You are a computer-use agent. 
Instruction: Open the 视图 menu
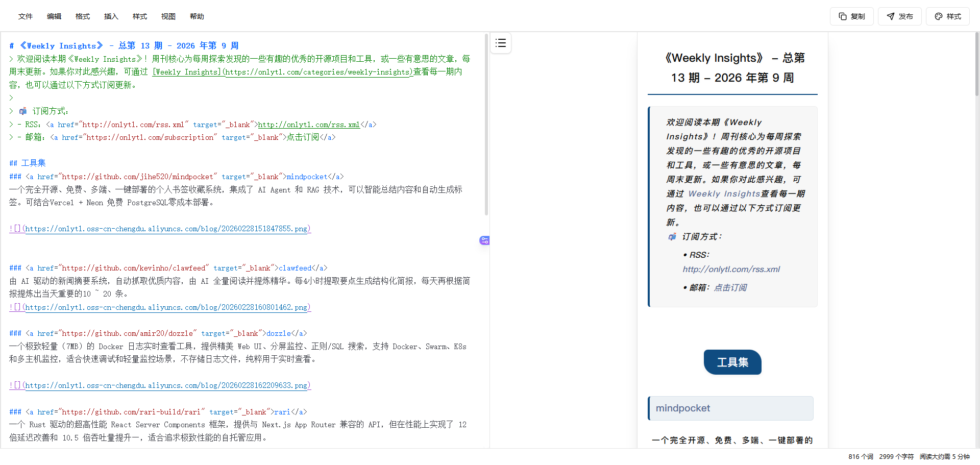168,16
